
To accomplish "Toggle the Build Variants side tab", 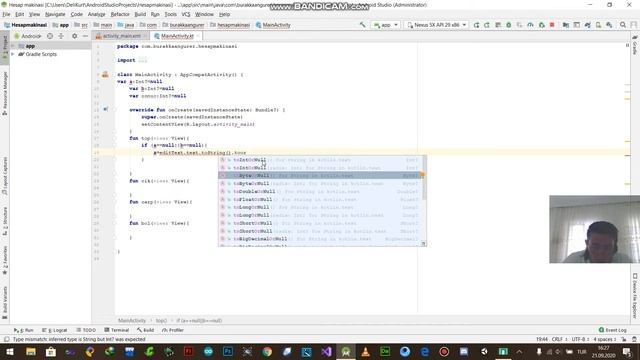I will (5, 302).
